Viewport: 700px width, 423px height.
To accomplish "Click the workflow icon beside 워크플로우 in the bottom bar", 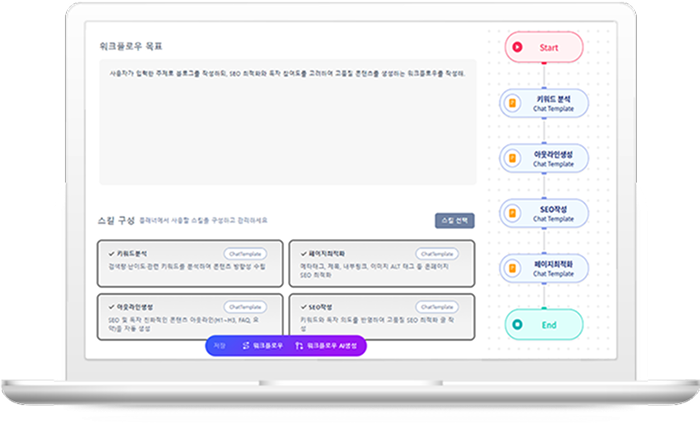I will pos(246,346).
